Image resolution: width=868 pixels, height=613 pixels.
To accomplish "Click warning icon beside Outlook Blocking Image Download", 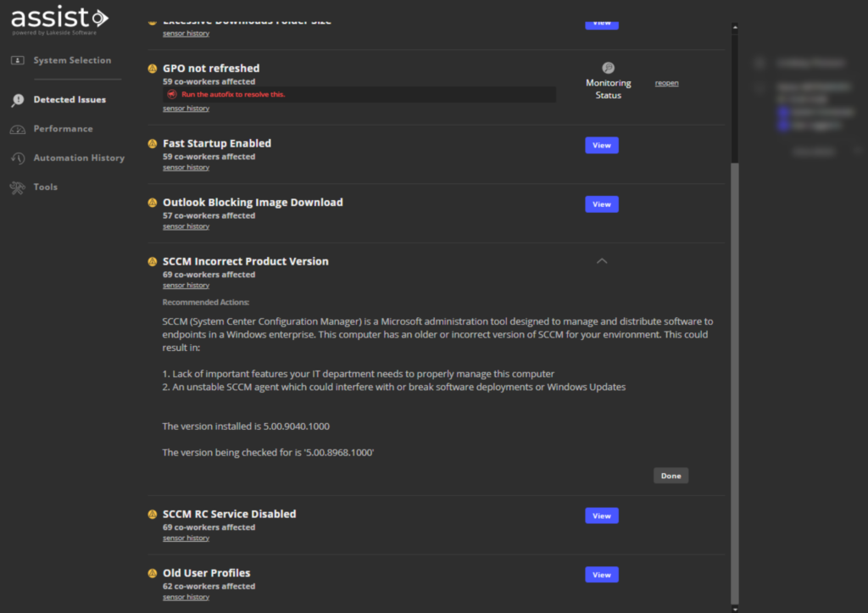I will [153, 203].
